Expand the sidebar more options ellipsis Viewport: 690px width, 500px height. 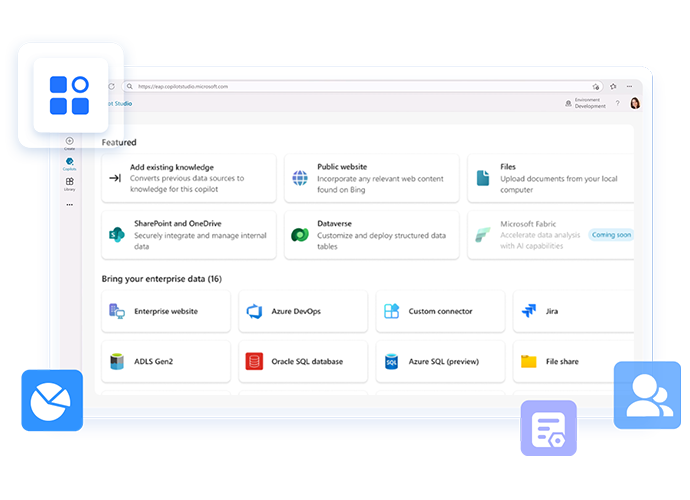[69, 204]
